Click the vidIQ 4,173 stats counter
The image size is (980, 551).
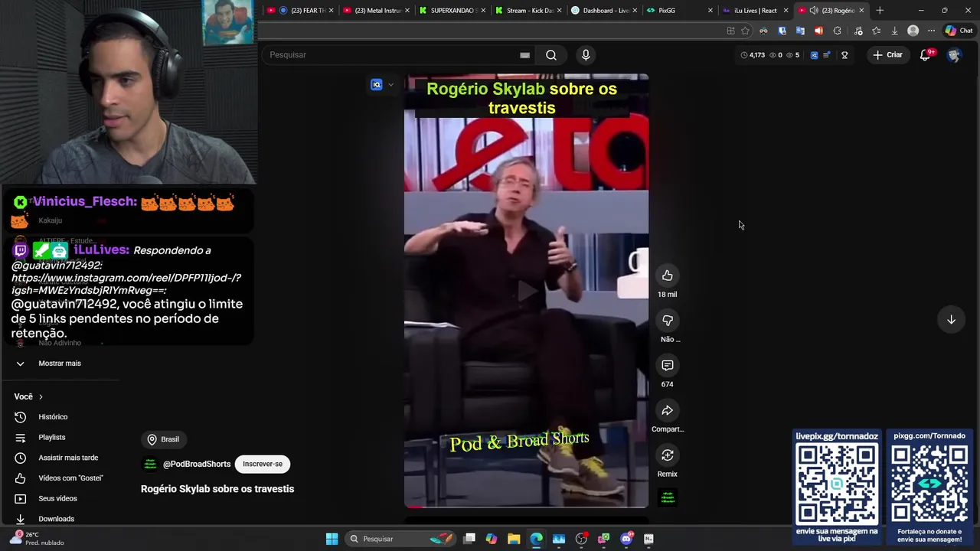click(x=753, y=55)
